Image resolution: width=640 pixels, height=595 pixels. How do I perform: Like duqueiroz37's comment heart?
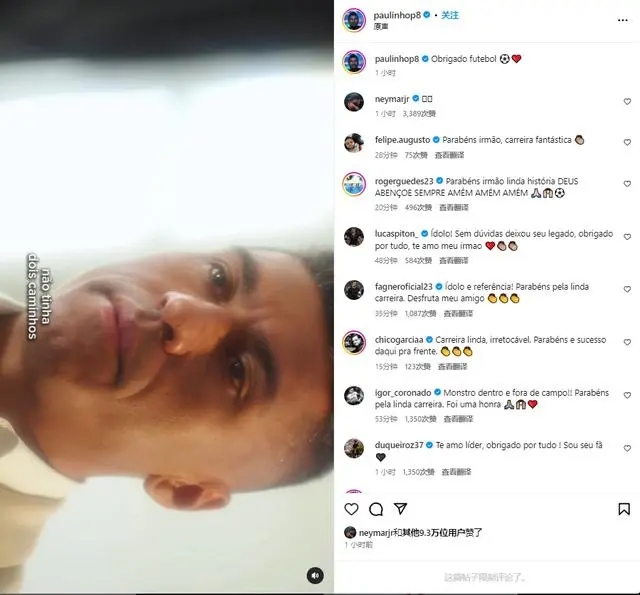(627, 448)
